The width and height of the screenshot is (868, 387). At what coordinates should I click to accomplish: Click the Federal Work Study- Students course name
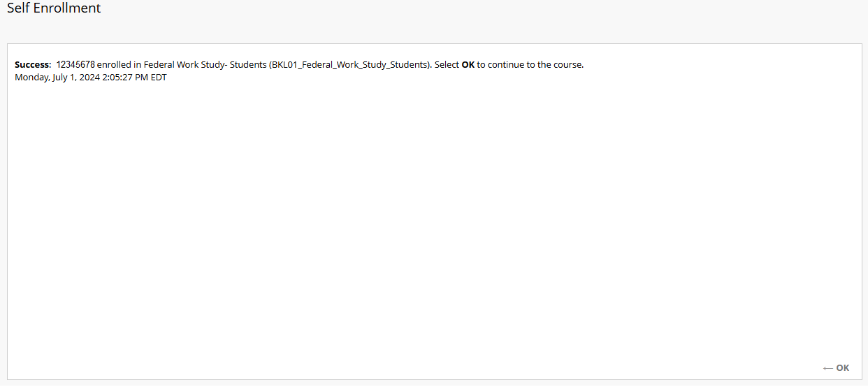(x=205, y=65)
